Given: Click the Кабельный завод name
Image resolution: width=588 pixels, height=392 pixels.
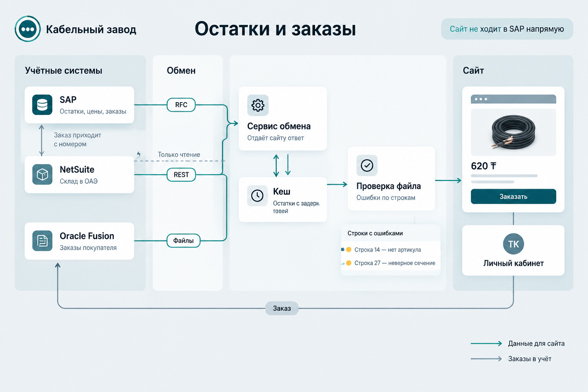Looking at the screenshot, I should coord(91,29).
